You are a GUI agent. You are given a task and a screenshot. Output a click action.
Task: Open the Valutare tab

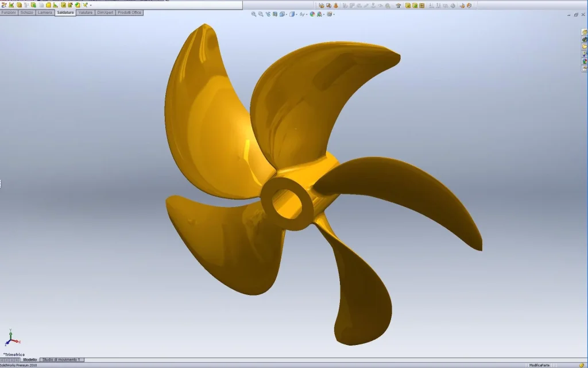point(86,12)
